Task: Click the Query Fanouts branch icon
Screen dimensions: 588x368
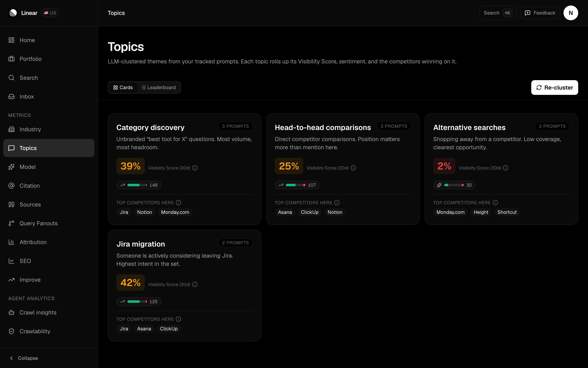Action: tap(11, 223)
